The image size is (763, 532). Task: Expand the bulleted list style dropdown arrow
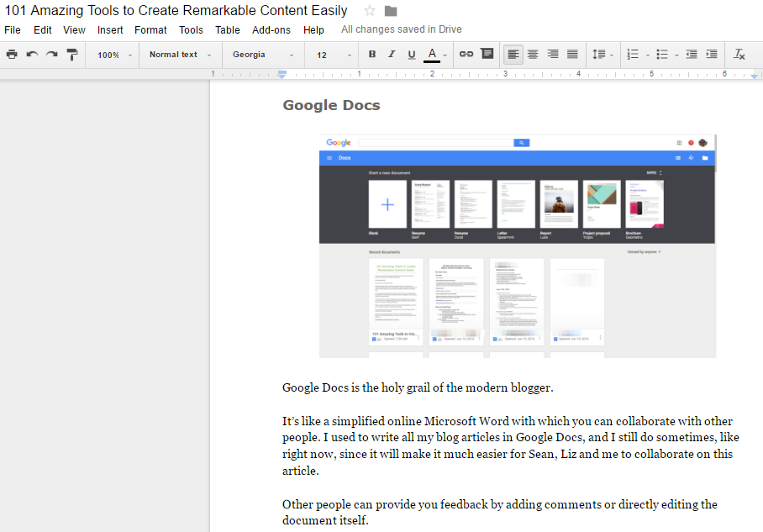[677, 55]
